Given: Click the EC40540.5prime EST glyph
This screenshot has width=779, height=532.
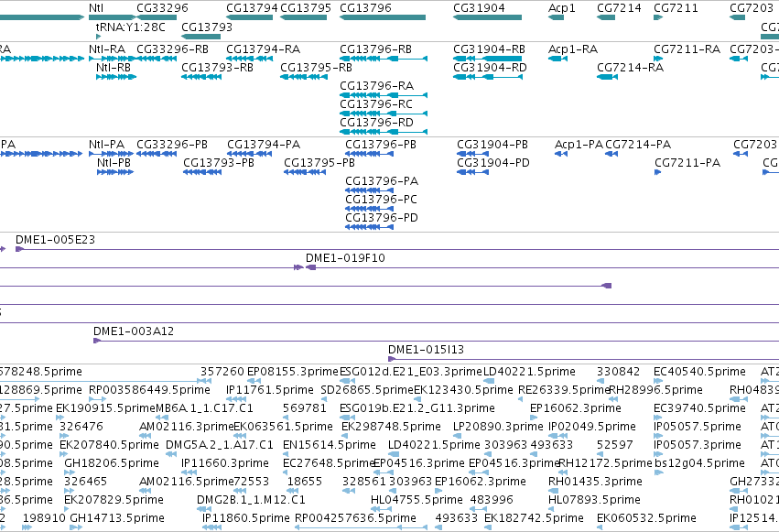Looking at the screenshot, I should coord(658,381).
